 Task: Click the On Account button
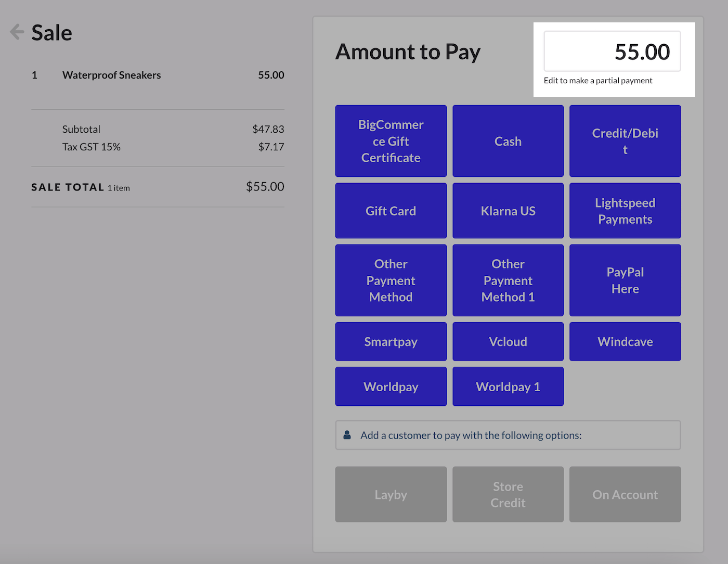(625, 494)
